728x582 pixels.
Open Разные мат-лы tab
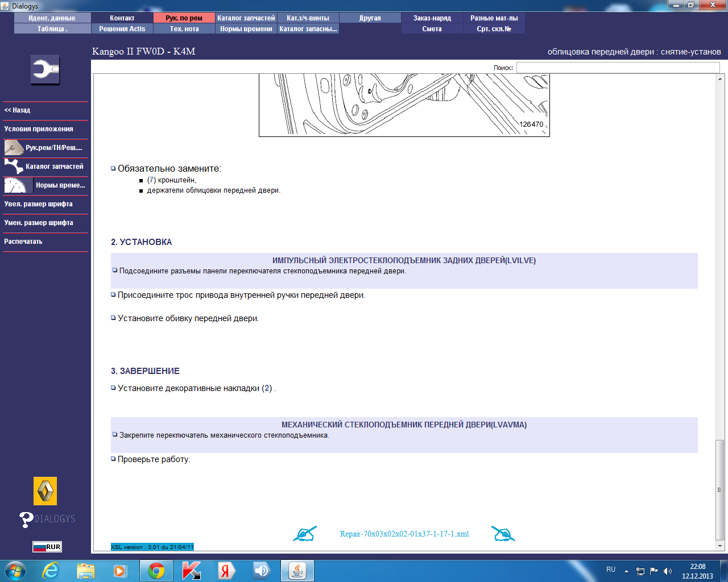(x=494, y=18)
